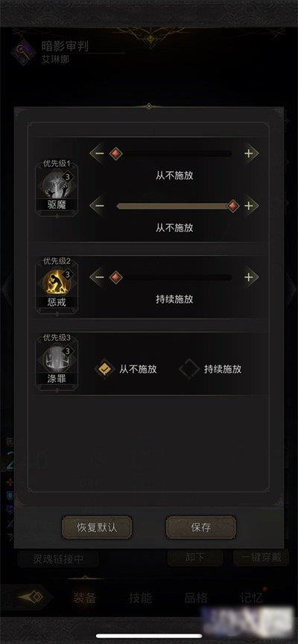Uncheck the 从不施放 option for 涤罪
Viewport: 298px width, 644px height.
104,369
